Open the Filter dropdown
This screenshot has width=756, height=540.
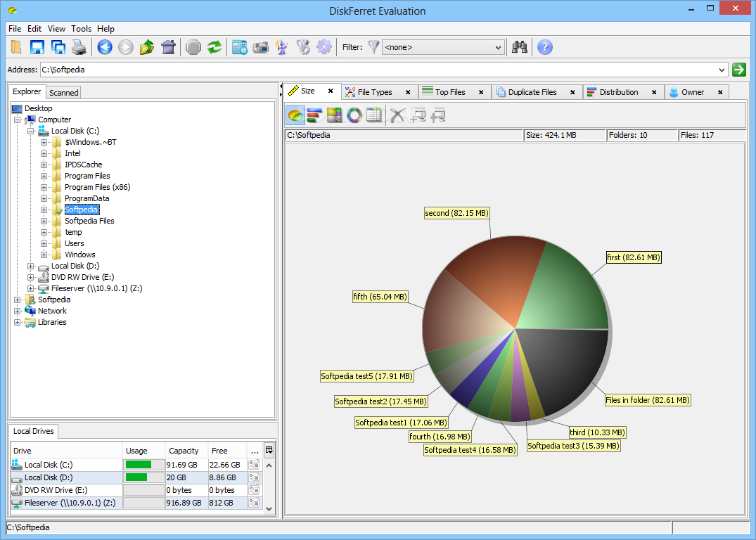click(x=443, y=48)
